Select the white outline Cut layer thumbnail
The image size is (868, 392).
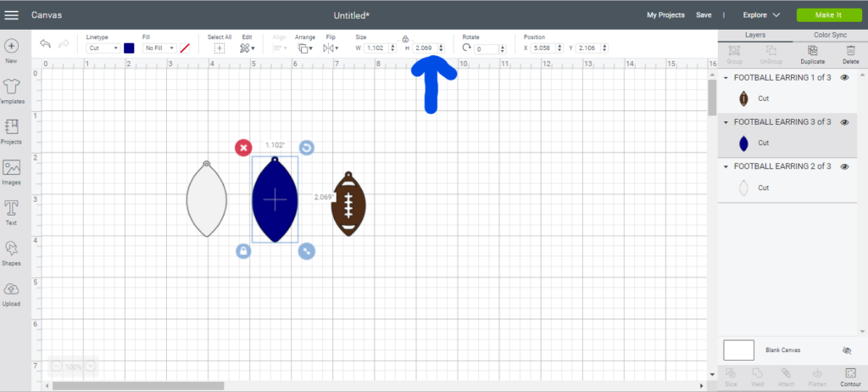743,188
